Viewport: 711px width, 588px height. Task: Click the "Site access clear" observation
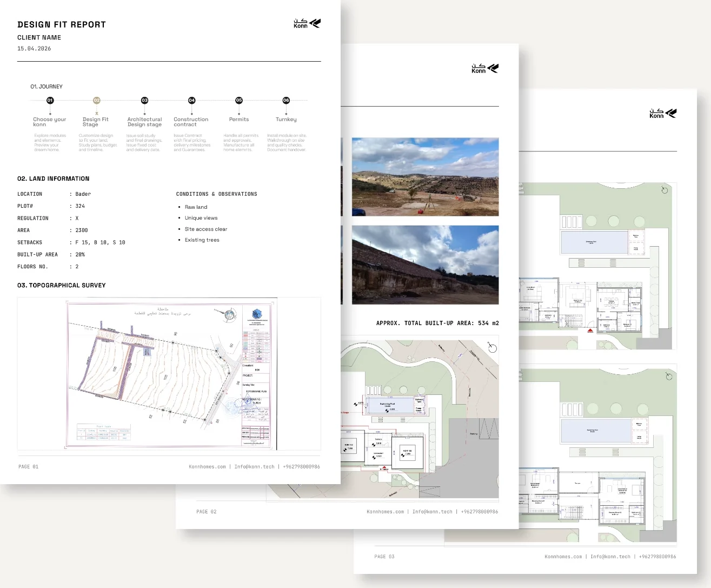tap(206, 229)
